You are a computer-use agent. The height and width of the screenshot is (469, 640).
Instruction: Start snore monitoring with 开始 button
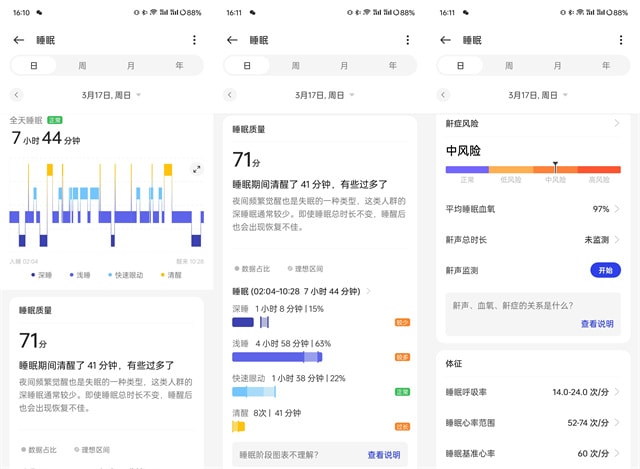[605, 270]
